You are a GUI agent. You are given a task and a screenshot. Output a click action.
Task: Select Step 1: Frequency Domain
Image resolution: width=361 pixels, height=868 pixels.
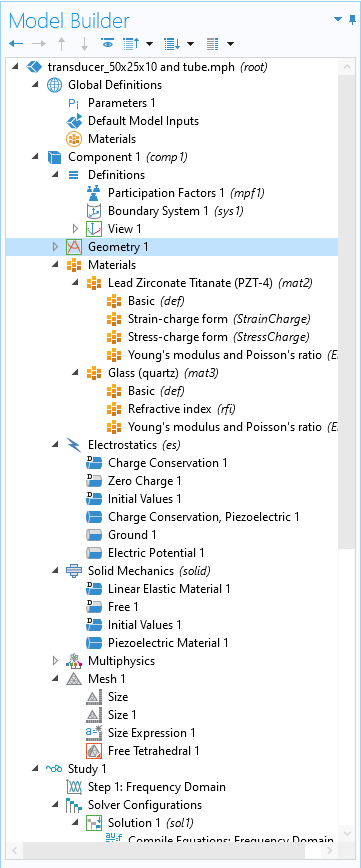click(157, 787)
